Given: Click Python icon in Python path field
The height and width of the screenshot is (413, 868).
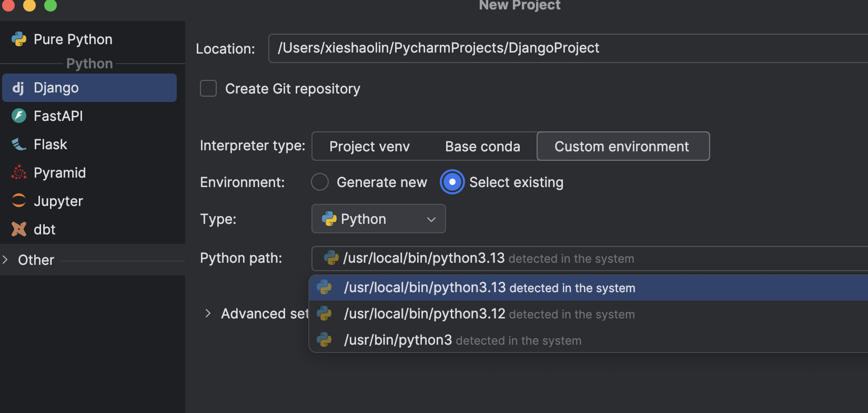Looking at the screenshot, I should tap(331, 258).
